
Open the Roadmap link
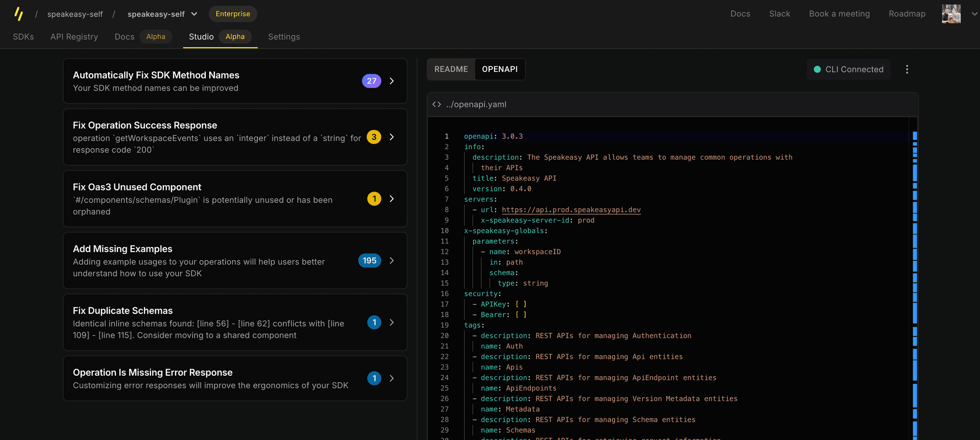point(906,14)
